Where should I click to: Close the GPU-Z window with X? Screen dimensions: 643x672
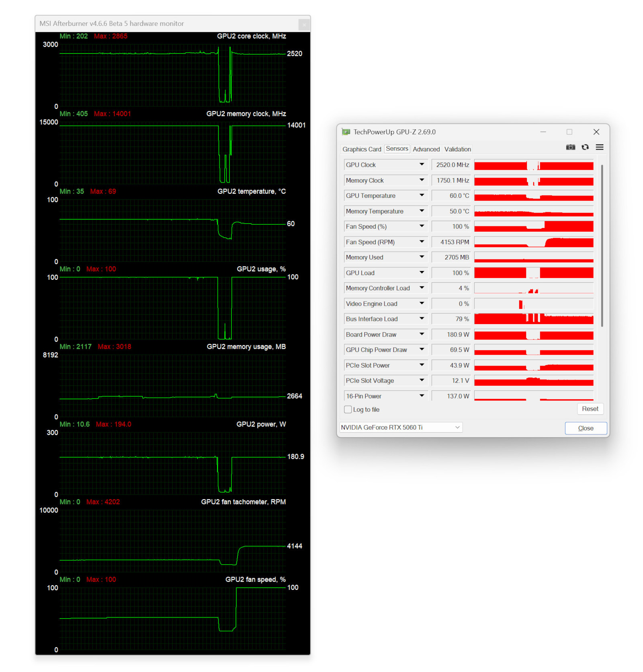coord(596,132)
